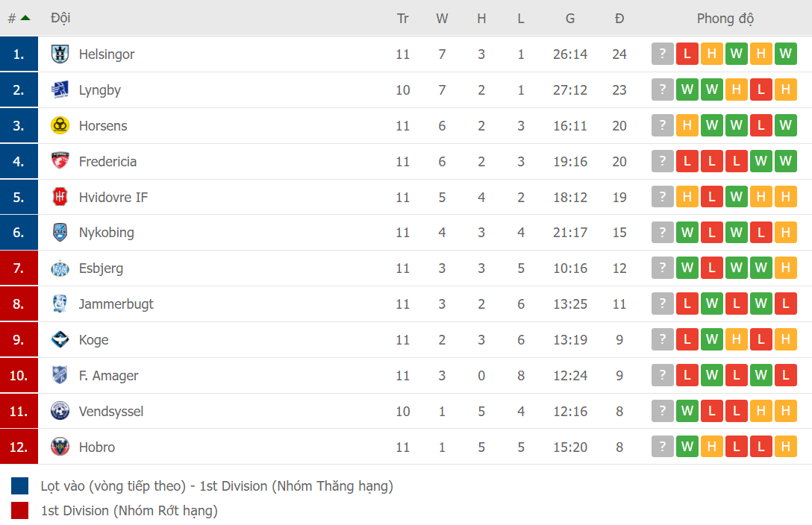The height and width of the screenshot is (525, 812).
Task: Click Helsingor's gray question mark form badge
Action: pos(662,54)
